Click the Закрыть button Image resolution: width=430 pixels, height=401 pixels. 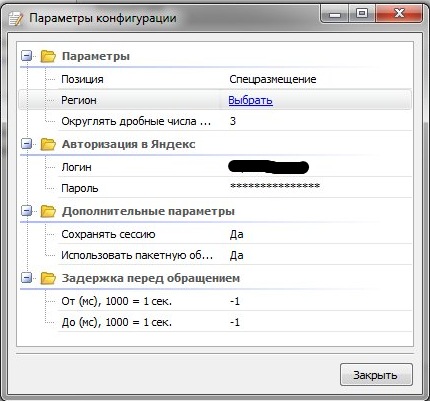pos(376,375)
